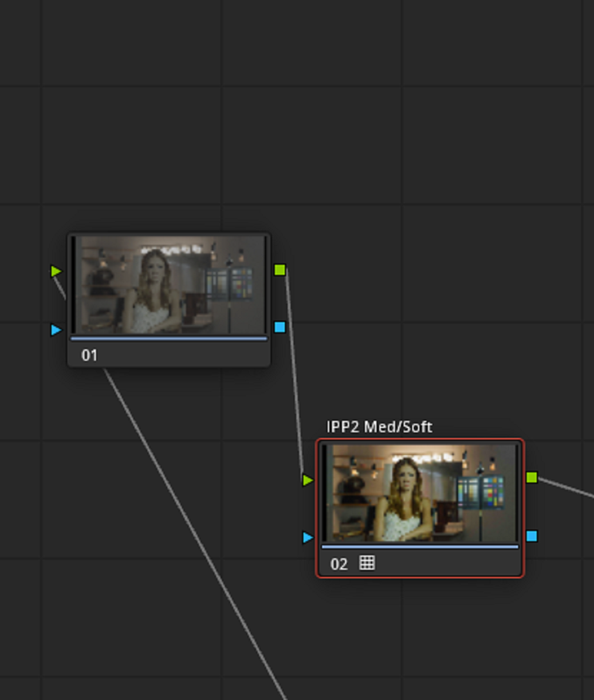Click node 01 blue key input triangle
Viewport: 594px width, 700px height.
[x=56, y=330]
